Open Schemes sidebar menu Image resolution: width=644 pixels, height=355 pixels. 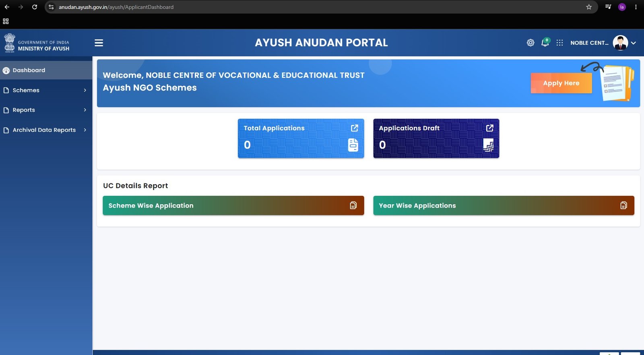46,90
